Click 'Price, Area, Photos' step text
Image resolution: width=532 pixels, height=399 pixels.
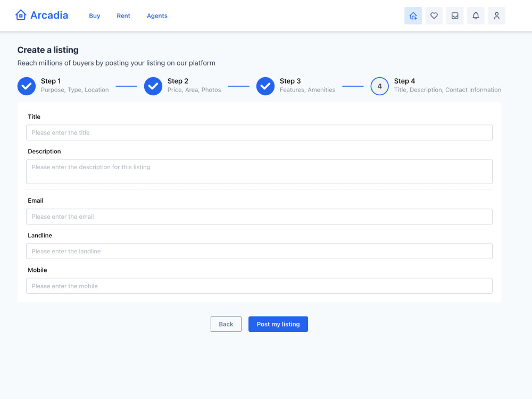coord(194,90)
